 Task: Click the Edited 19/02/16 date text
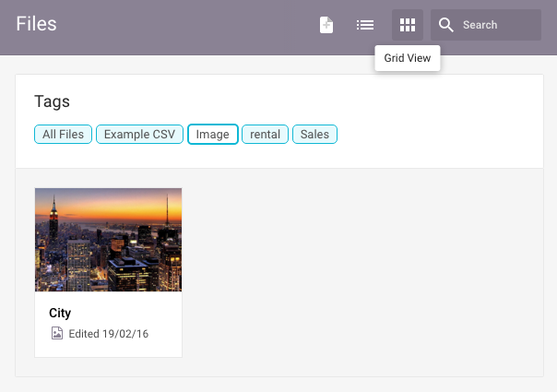point(108,334)
